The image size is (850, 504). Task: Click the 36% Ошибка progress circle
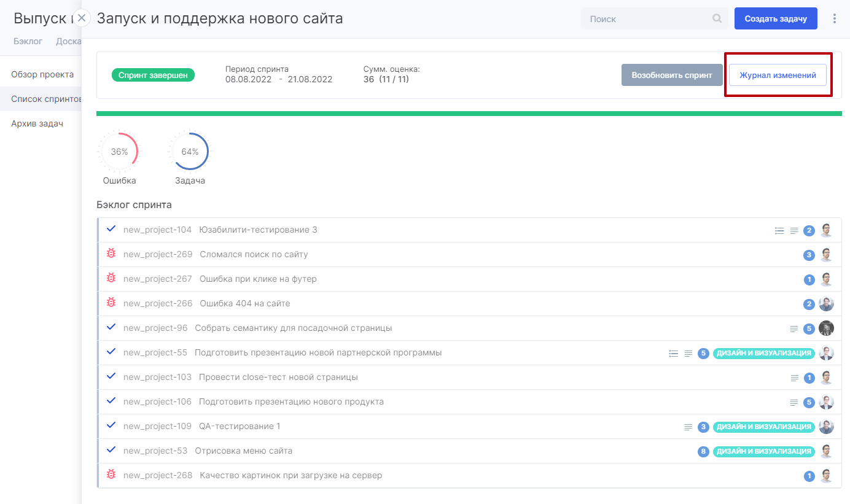coord(119,152)
